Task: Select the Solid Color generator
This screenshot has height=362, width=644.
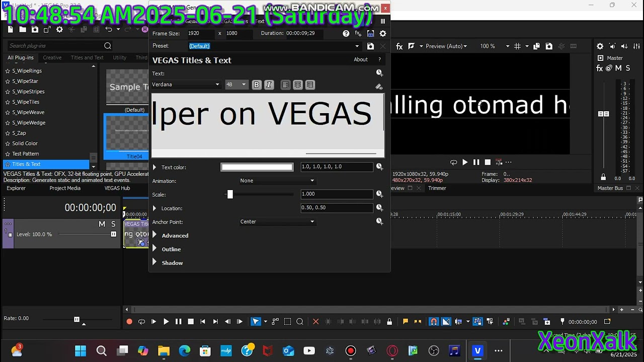Action: click(x=25, y=143)
